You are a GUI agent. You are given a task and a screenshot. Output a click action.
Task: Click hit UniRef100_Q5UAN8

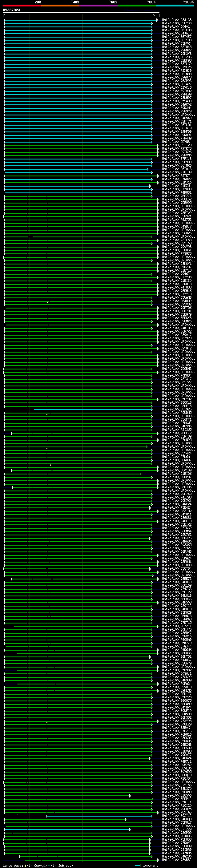tap(177, 297)
